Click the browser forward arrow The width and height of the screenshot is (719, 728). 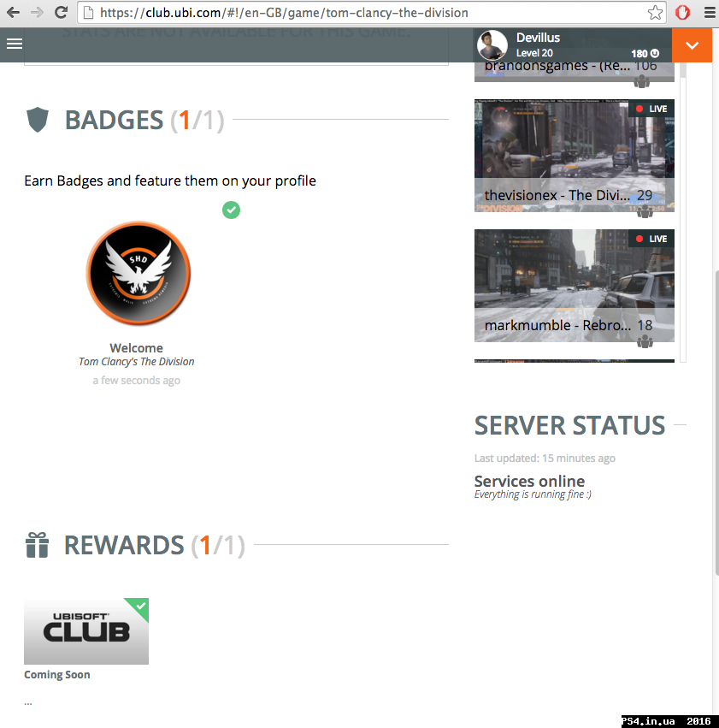[37, 13]
